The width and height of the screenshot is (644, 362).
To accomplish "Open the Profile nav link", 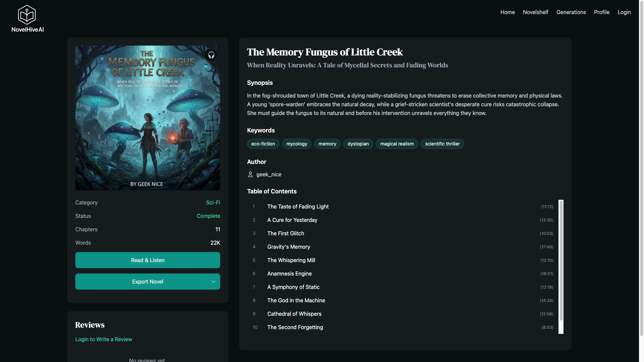I will (601, 12).
